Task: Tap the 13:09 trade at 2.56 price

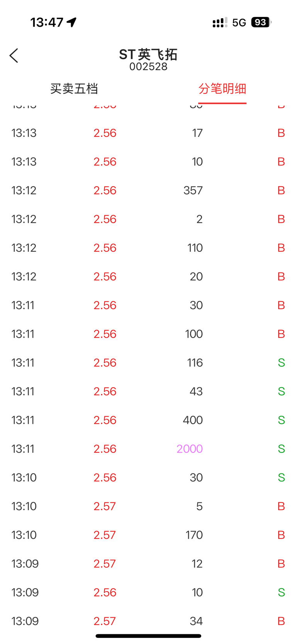Action: tap(148, 592)
